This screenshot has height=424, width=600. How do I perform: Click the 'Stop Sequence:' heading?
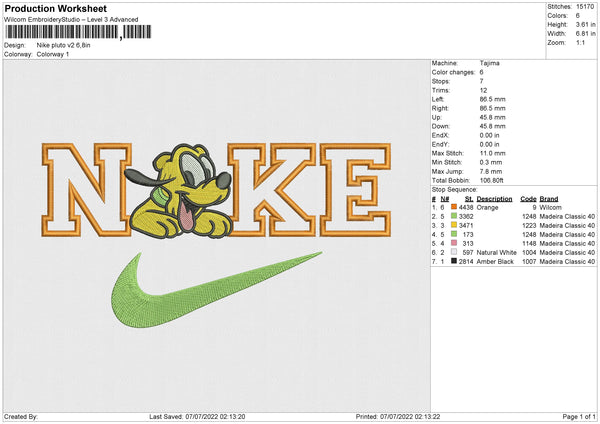(x=455, y=190)
